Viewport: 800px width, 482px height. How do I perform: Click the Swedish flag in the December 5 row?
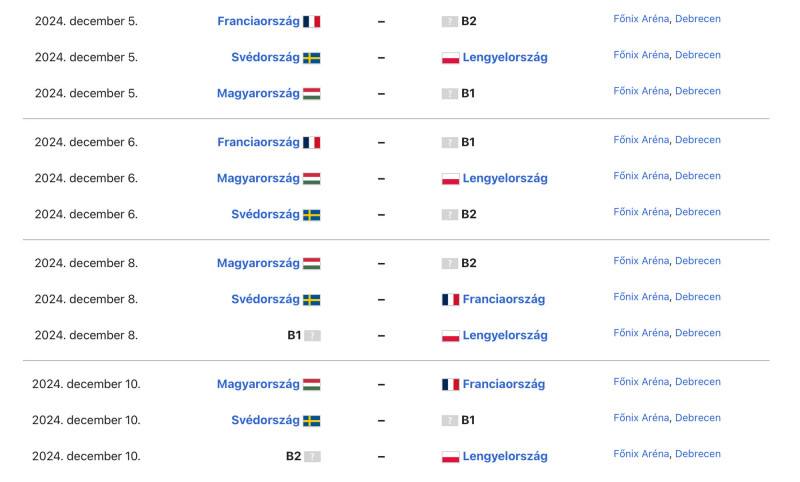click(x=311, y=58)
